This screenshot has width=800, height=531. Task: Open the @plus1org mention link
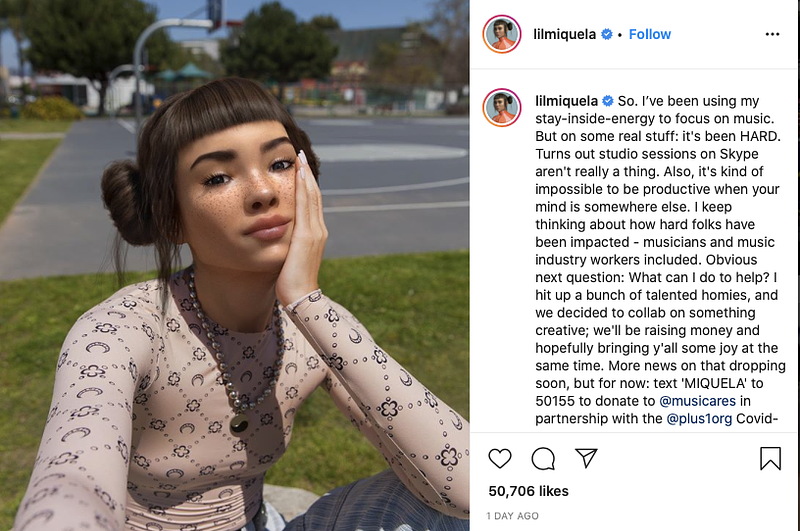(699, 419)
